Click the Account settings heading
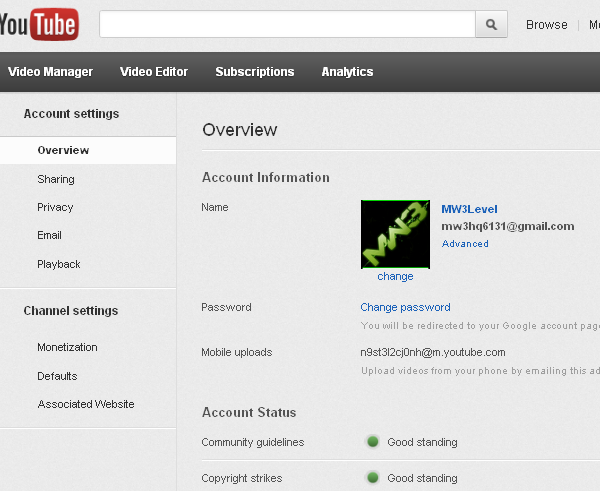This screenshot has height=491, width=600. point(71,114)
